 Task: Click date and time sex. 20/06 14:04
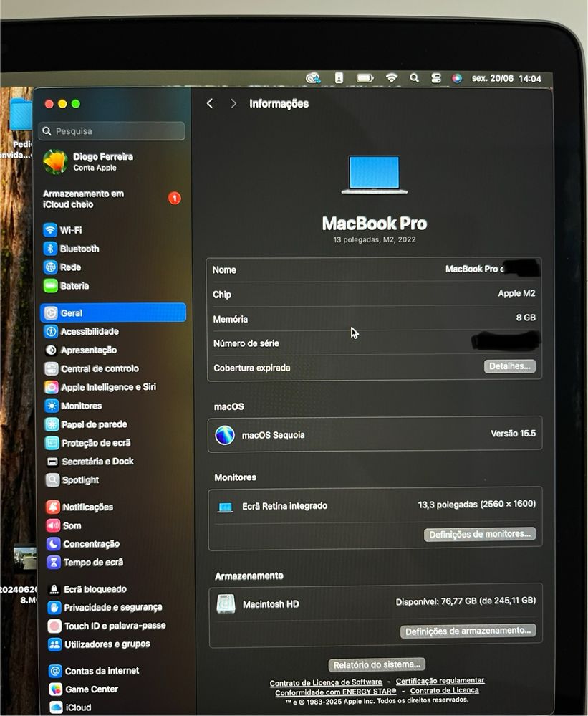pyautogui.click(x=506, y=79)
